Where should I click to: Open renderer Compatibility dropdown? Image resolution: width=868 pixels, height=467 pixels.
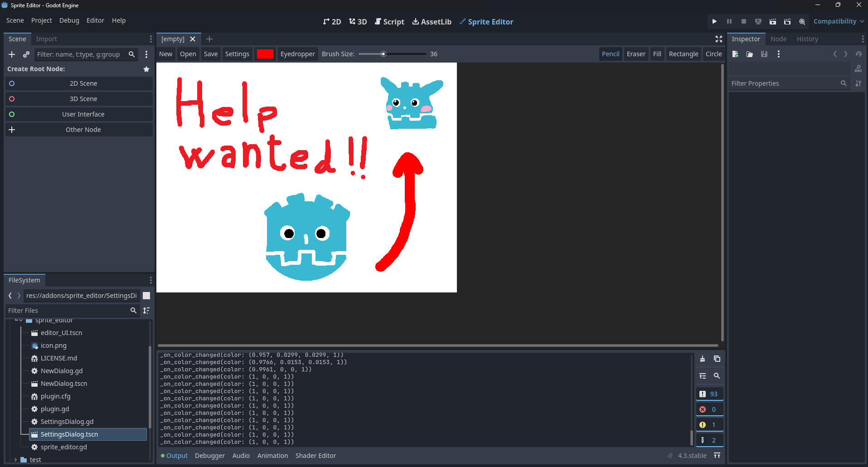click(x=839, y=21)
